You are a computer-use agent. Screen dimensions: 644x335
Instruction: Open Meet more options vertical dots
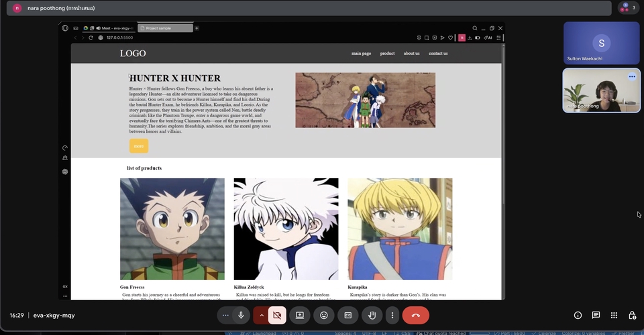(x=392, y=316)
